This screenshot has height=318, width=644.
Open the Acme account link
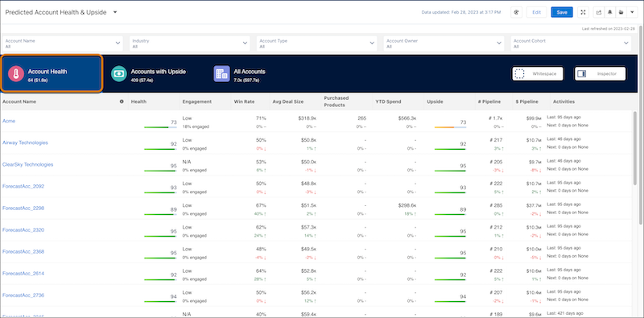click(x=9, y=121)
